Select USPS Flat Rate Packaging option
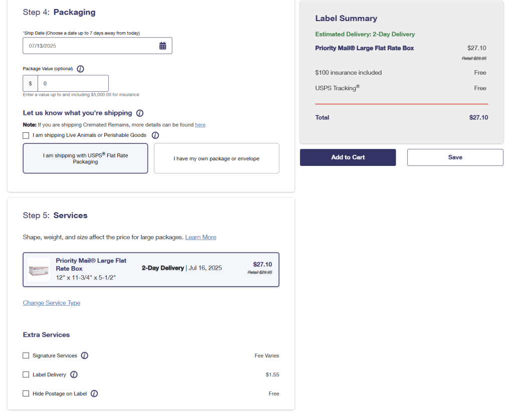 (x=85, y=158)
